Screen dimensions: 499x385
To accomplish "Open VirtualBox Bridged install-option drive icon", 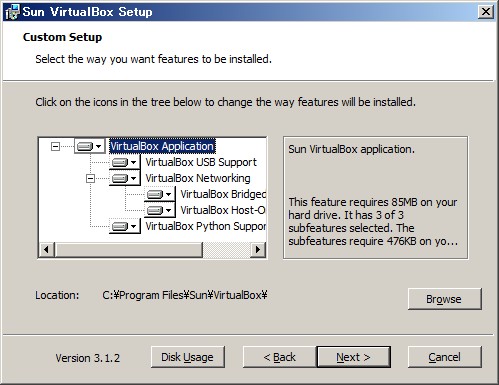I will click(159, 194).
